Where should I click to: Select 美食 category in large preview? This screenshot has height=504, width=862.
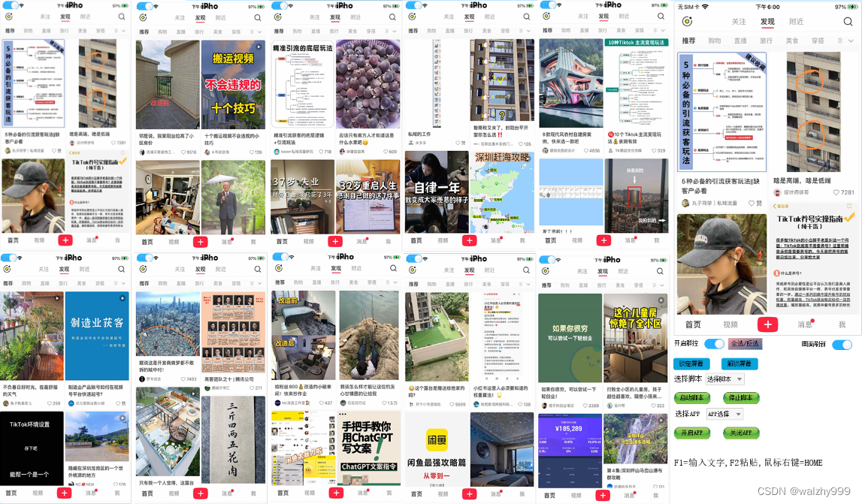click(x=791, y=41)
